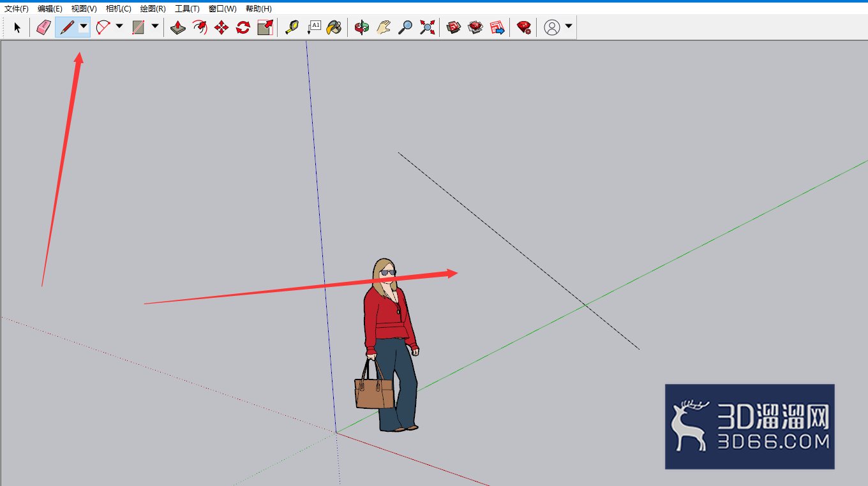
Task: Expand the Line tool dropdown arrow
Action: coord(83,27)
